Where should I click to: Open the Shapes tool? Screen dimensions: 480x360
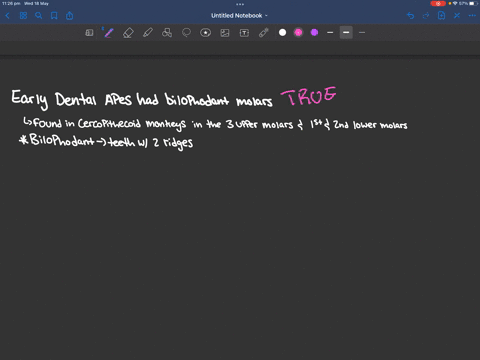pyautogui.click(x=167, y=33)
